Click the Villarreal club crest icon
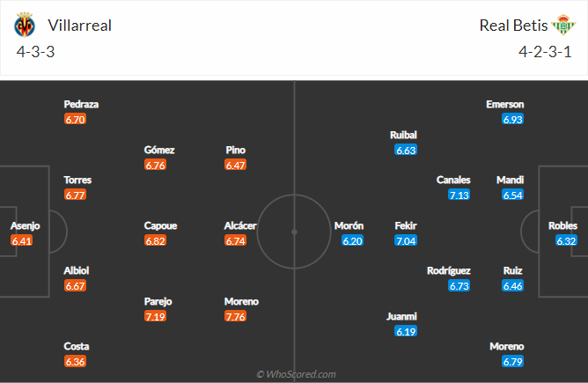This screenshot has height=383, width=588. 26,25
